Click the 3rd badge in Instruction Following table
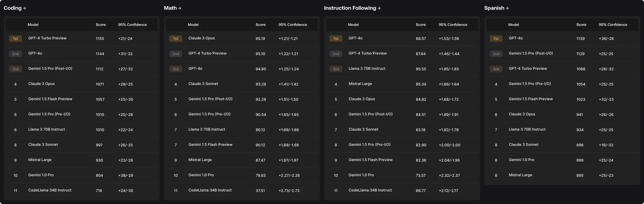The image size is (644, 204). (x=336, y=69)
